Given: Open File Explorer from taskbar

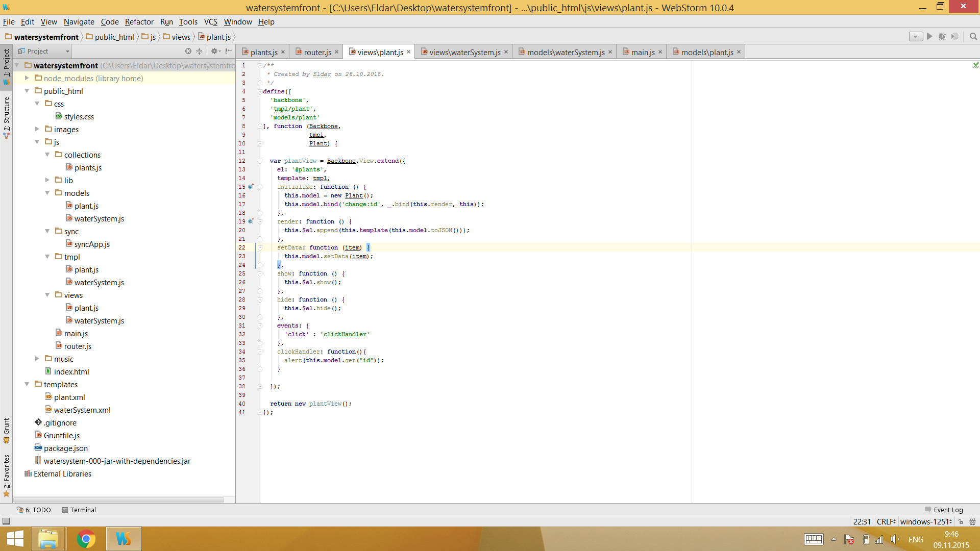Looking at the screenshot, I should coord(48,539).
